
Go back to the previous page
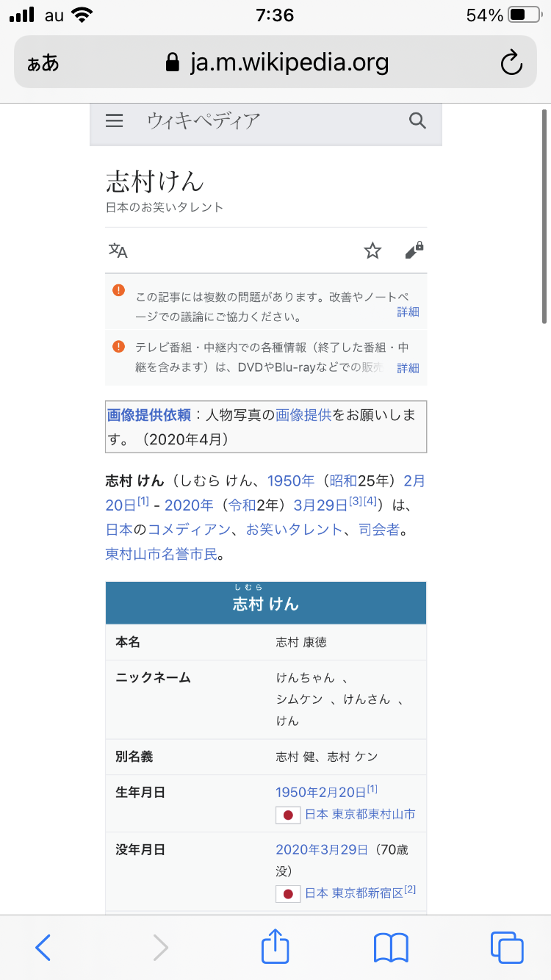43,947
